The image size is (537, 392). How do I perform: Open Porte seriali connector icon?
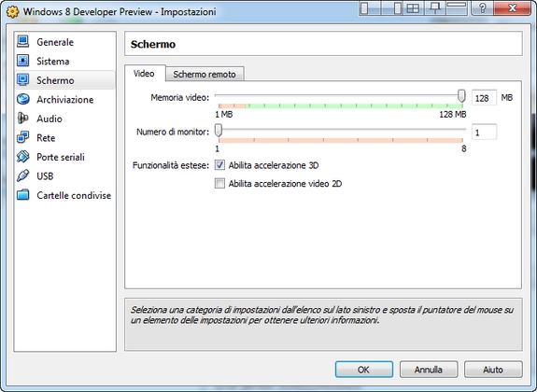(23, 157)
